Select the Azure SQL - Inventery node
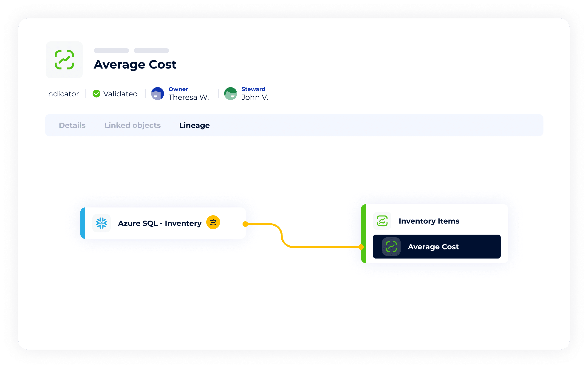This screenshot has width=588, height=368. (163, 223)
